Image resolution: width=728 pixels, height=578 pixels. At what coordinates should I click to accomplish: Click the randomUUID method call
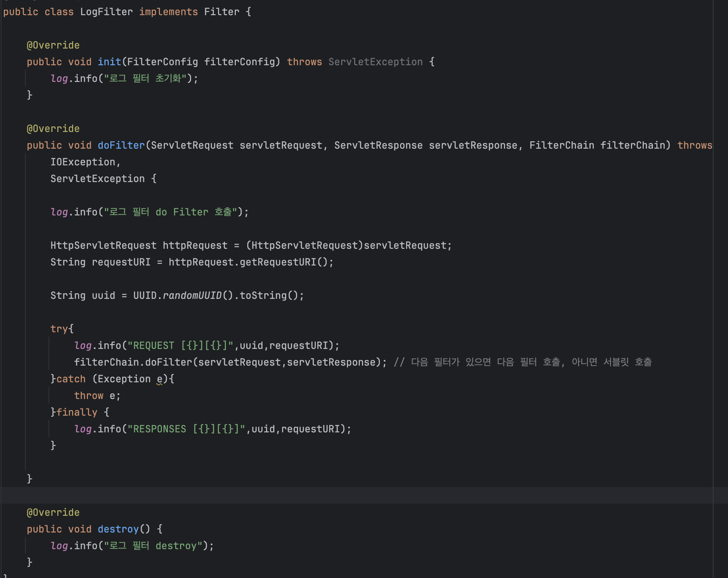pos(192,295)
